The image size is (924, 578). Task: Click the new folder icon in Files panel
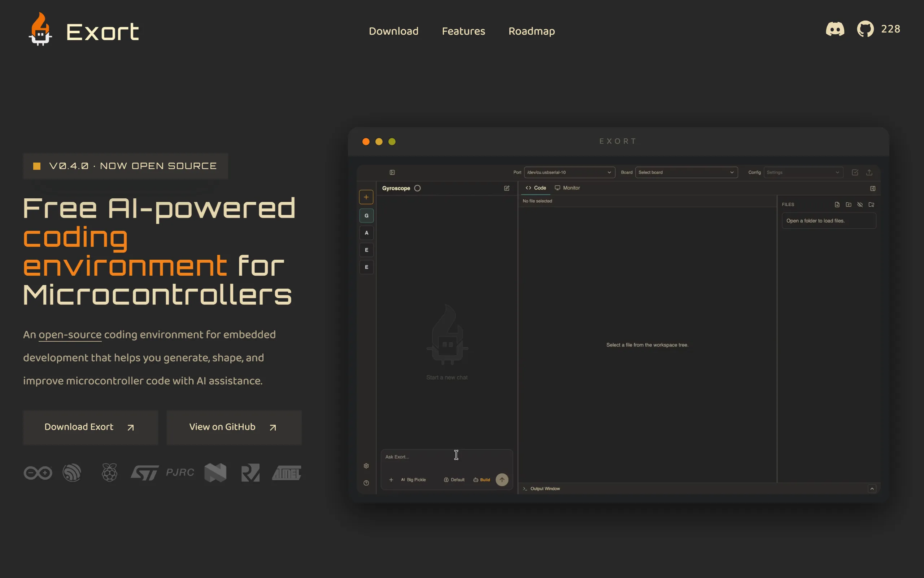(x=849, y=204)
